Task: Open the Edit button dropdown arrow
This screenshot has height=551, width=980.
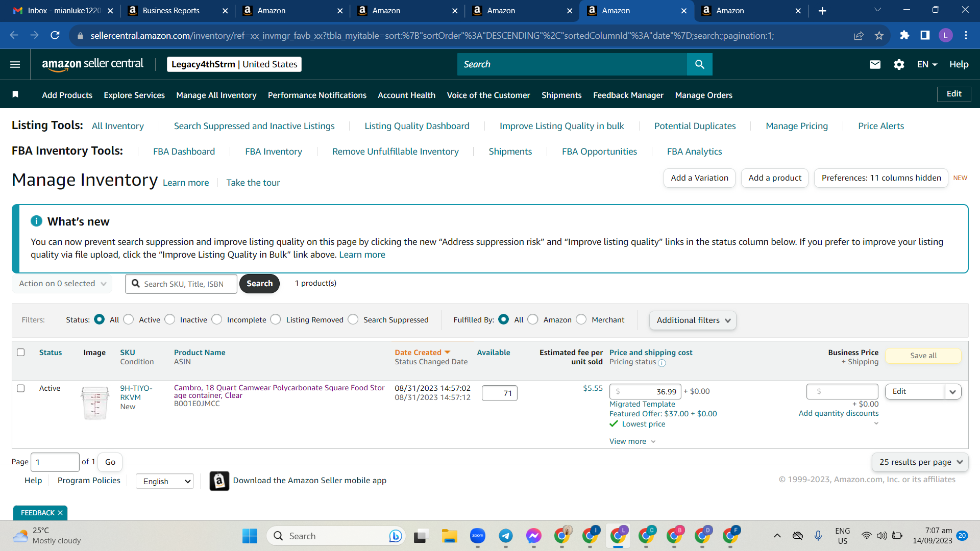Action: pyautogui.click(x=953, y=392)
